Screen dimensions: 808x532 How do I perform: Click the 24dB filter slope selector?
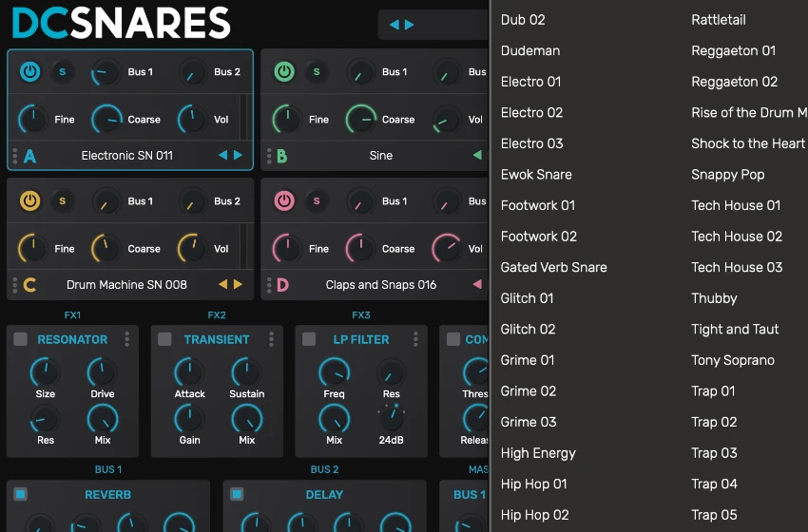391,418
